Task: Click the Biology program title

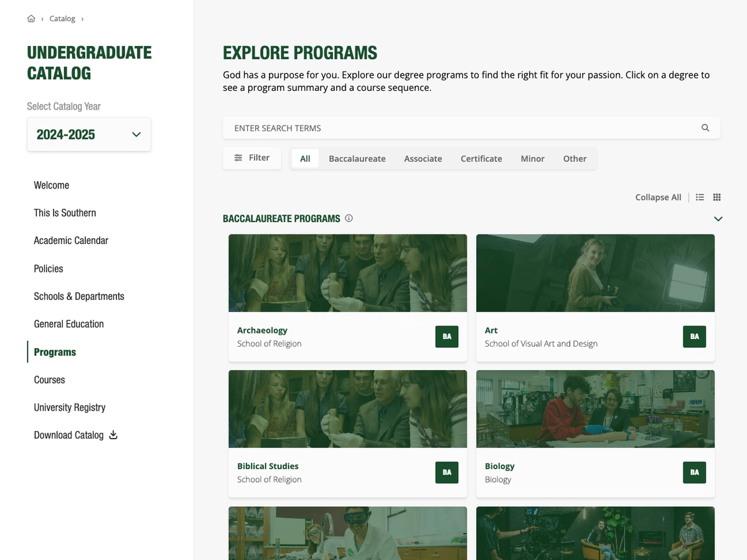Action: [500, 466]
